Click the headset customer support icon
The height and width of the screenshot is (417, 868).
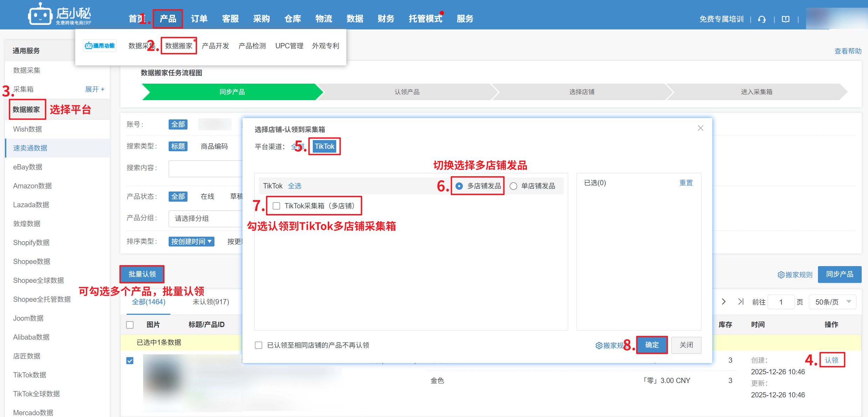pyautogui.click(x=762, y=19)
